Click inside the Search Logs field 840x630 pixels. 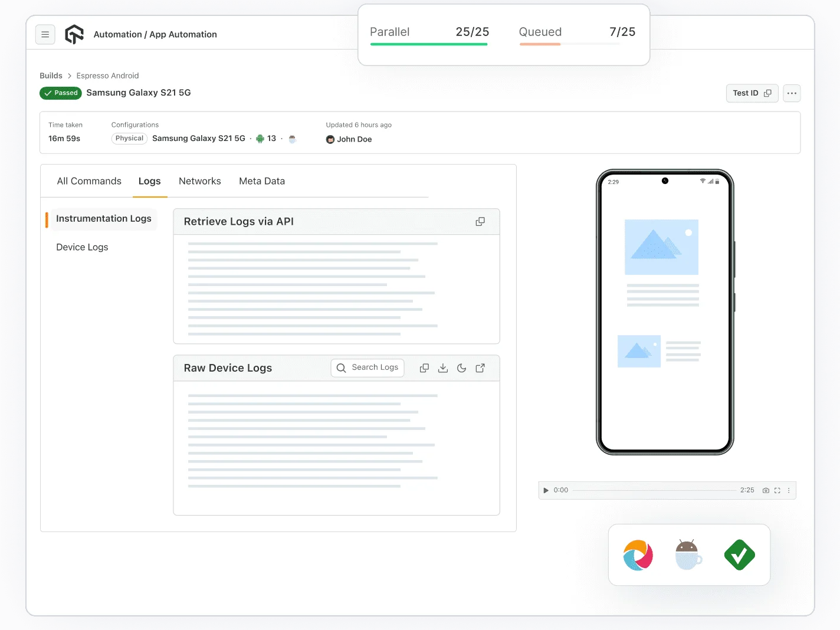pyautogui.click(x=370, y=367)
